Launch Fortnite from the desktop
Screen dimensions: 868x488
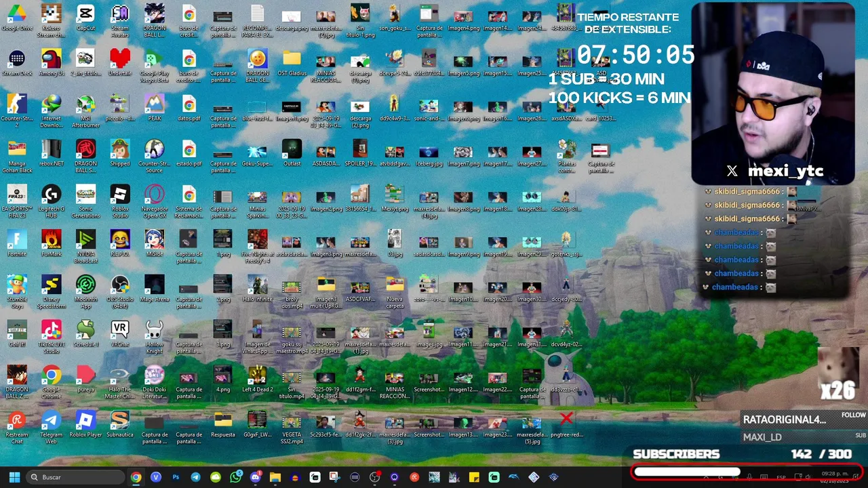[x=17, y=244]
